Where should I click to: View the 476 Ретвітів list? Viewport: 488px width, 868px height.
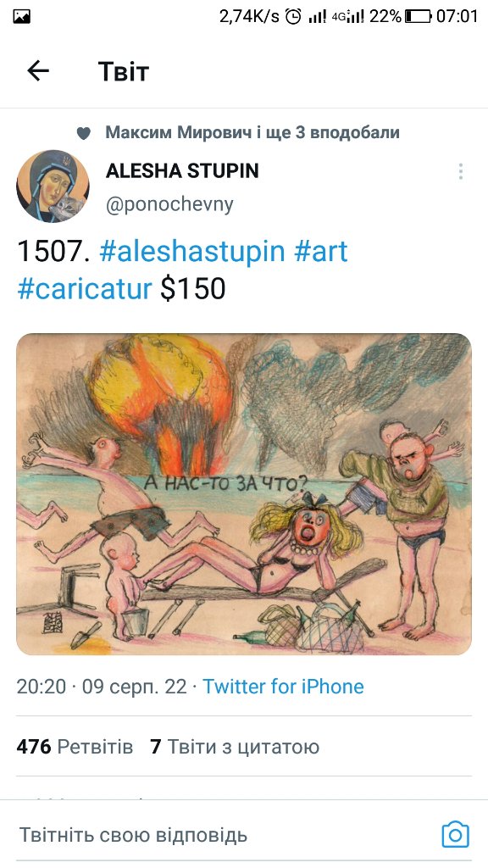coord(75,747)
